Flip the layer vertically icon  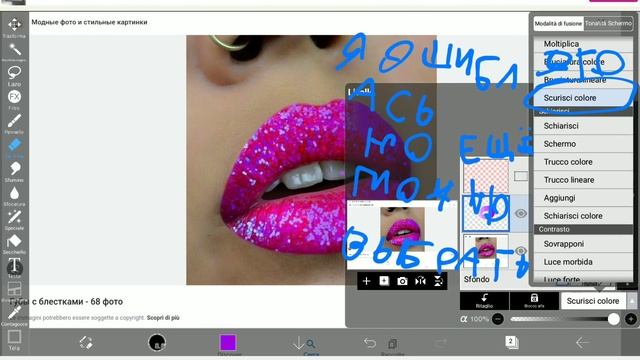[x=438, y=281]
